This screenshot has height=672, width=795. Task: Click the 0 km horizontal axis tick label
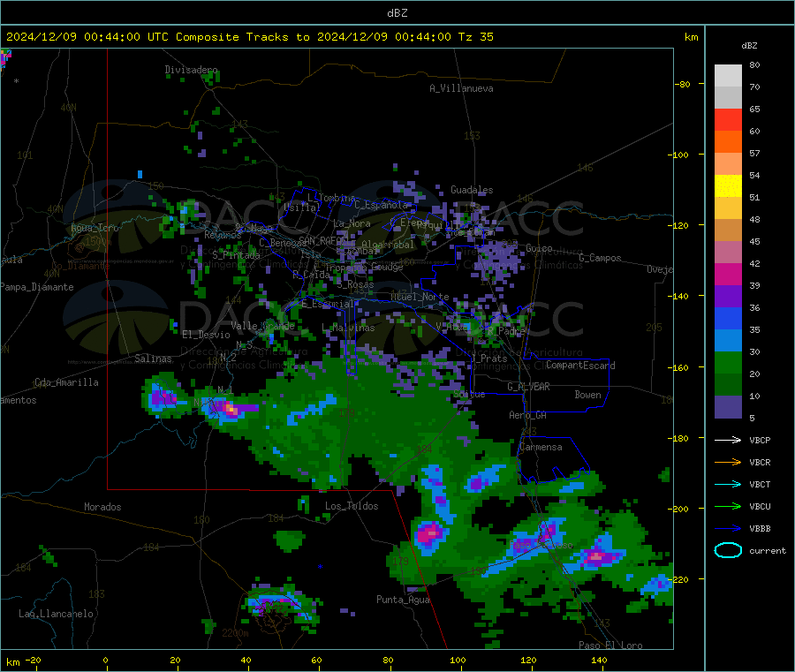pos(105,661)
